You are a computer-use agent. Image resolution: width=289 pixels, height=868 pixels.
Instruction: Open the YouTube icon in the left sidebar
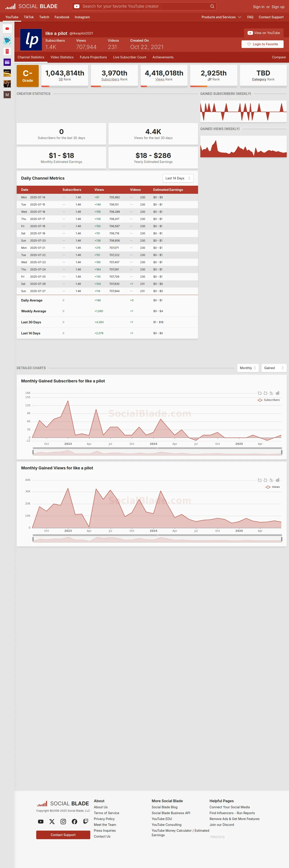[x=7, y=29]
